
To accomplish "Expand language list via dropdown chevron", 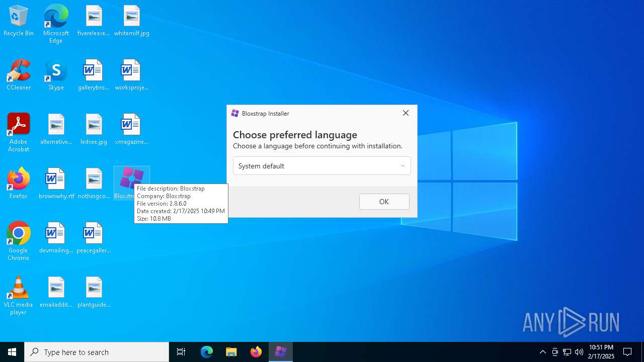I will pyautogui.click(x=403, y=166).
